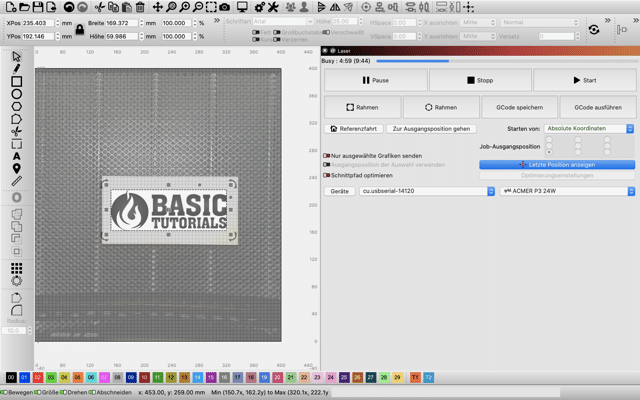The image size is (640, 400).
Task: Activate the text tool
Action: point(17,157)
